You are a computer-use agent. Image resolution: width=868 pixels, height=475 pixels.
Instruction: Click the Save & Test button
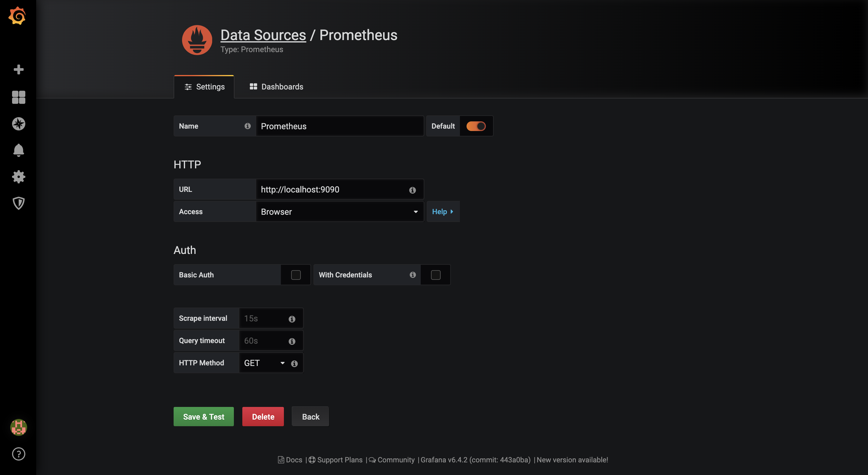(203, 417)
